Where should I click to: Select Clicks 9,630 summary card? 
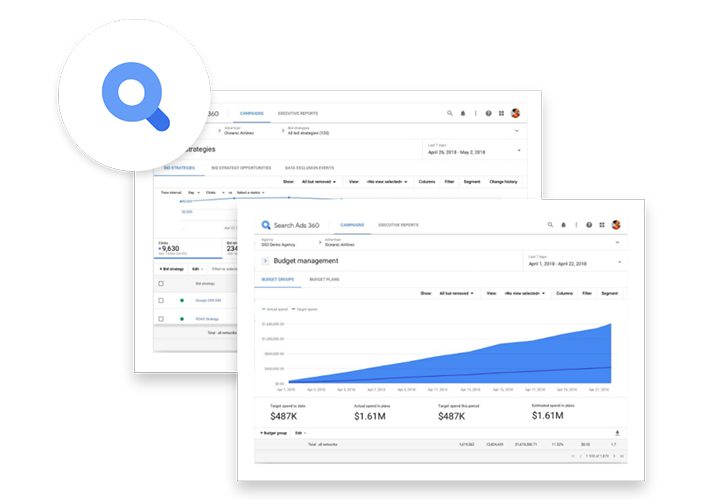(188, 248)
